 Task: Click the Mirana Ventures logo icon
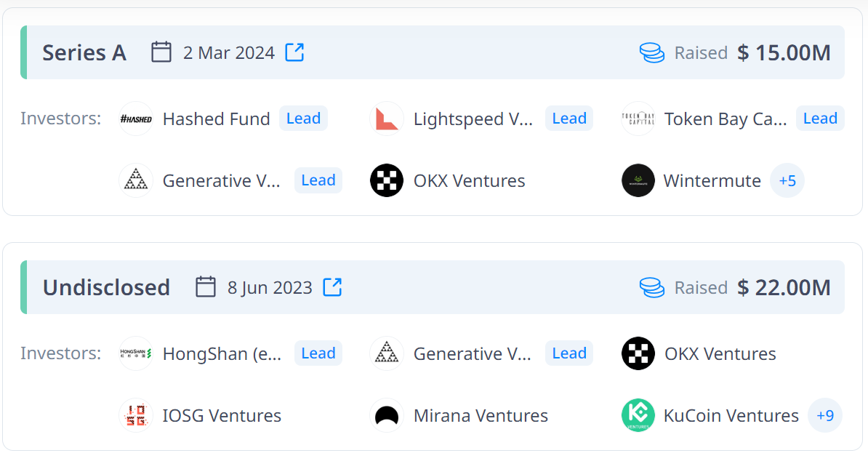point(387,415)
